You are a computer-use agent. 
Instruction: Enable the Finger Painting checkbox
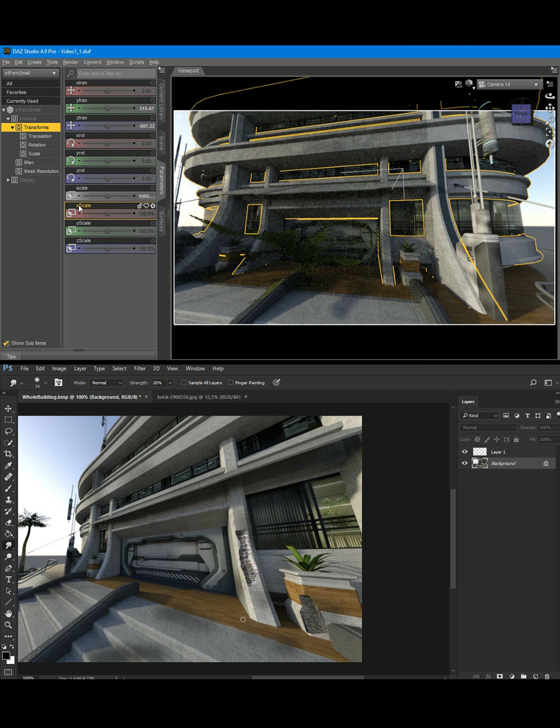[x=231, y=382]
